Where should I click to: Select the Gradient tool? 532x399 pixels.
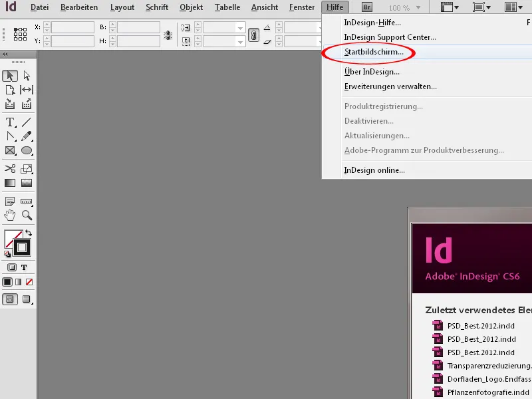tap(10, 184)
